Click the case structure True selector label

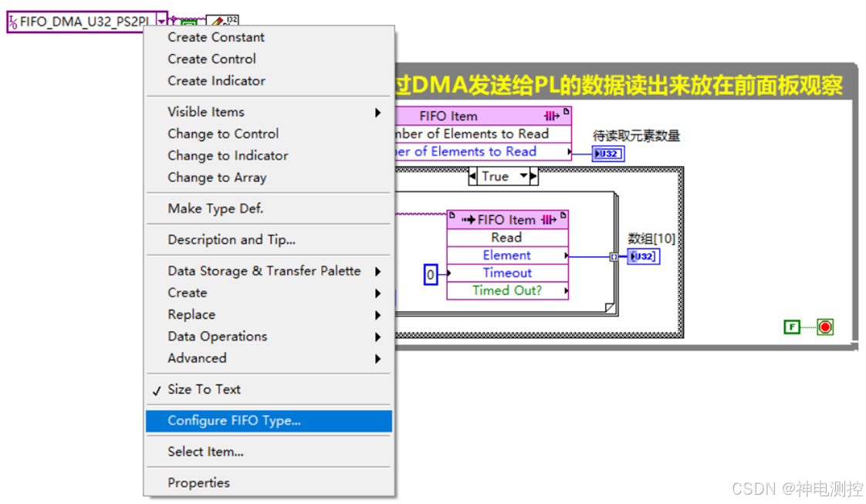[495, 177]
